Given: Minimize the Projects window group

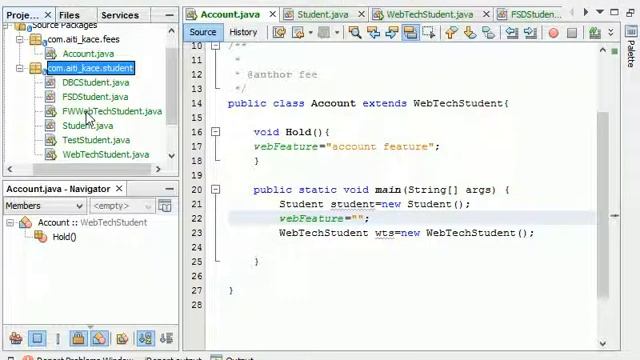Looking at the screenshot, I should pos(169,15).
